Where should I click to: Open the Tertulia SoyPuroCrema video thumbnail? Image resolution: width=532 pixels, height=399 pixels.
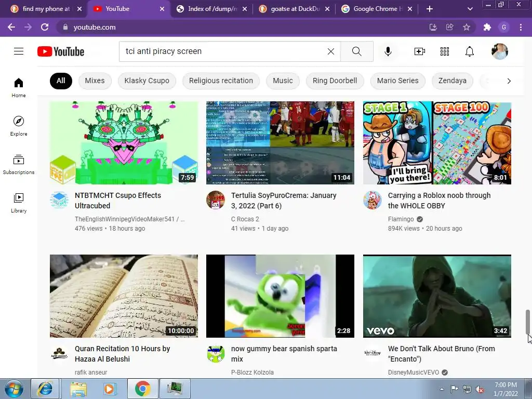280,142
